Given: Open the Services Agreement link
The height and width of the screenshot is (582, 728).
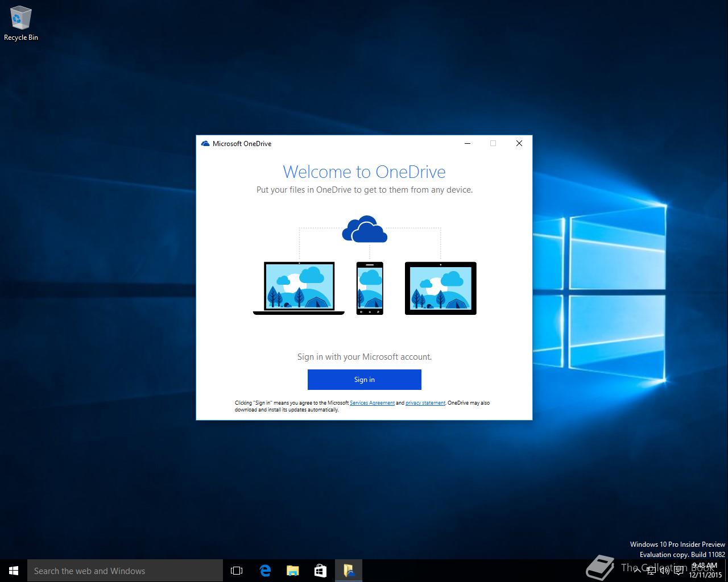Looking at the screenshot, I should coord(372,403).
